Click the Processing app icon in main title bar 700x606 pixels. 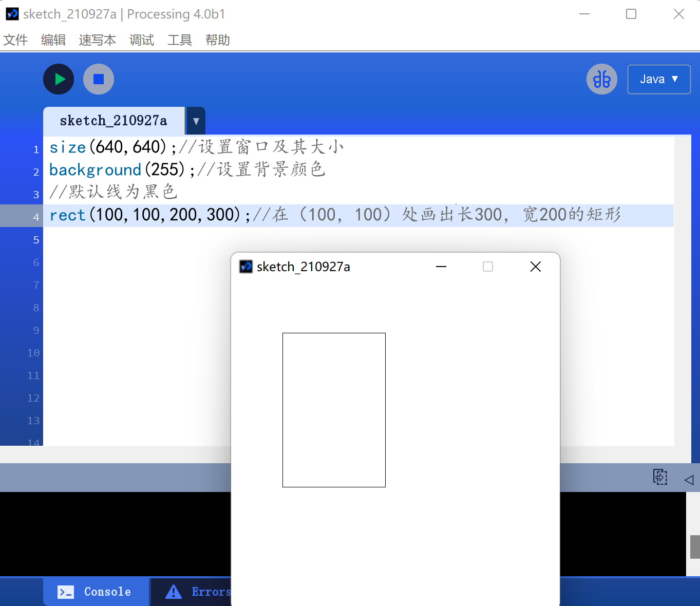tap(12, 14)
